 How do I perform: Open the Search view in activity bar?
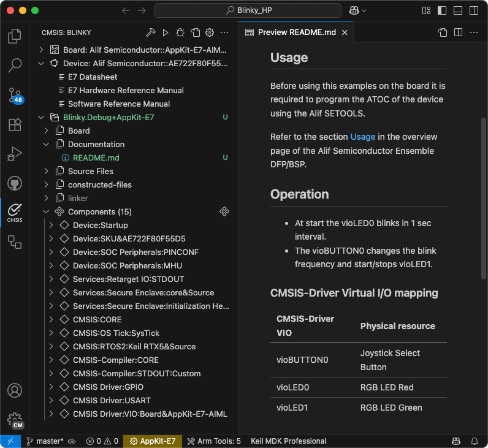click(x=15, y=66)
